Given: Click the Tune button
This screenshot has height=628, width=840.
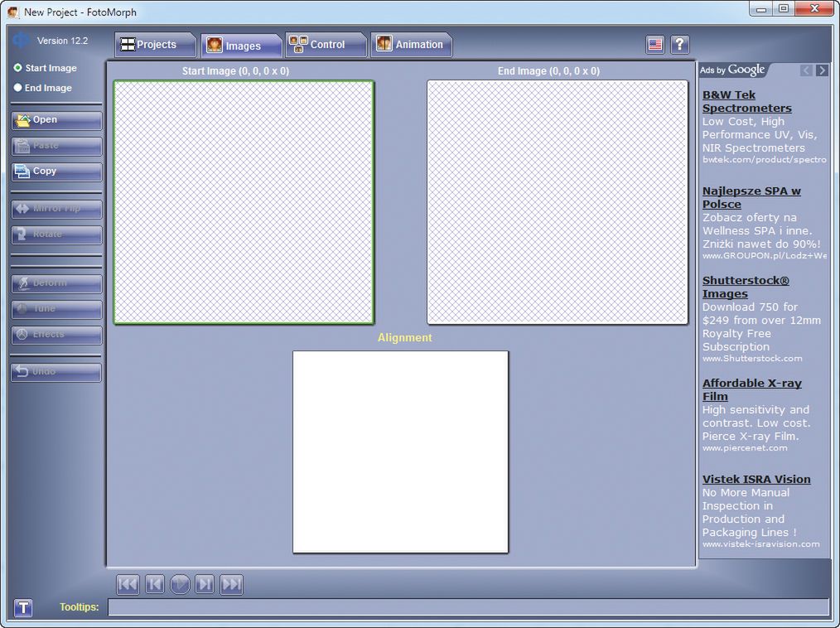Looking at the screenshot, I should 56,309.
